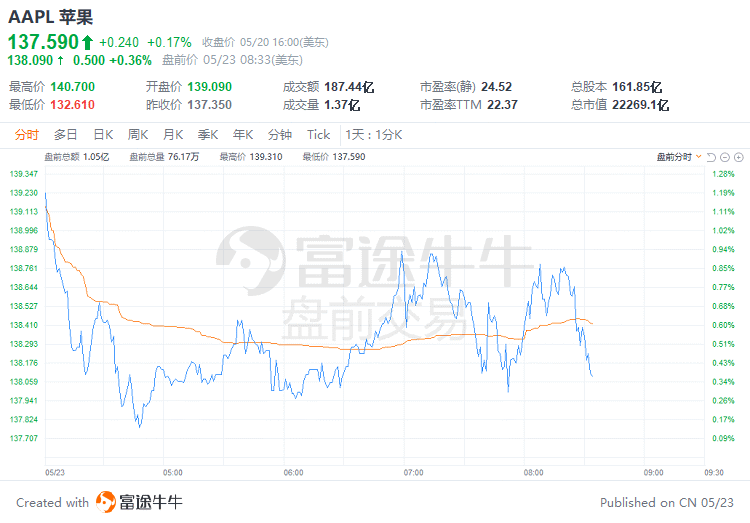Screen dimensions: 750x523
Task: Click the orange average line's end point
Action: (x=593, y=323)
